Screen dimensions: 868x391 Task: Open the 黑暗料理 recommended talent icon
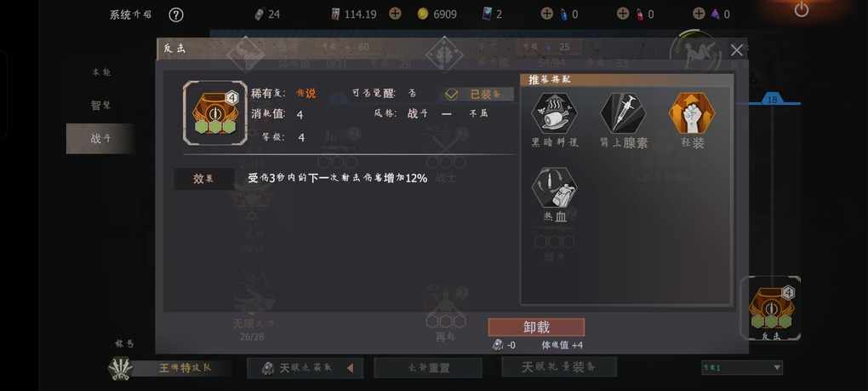pos(554,113)
